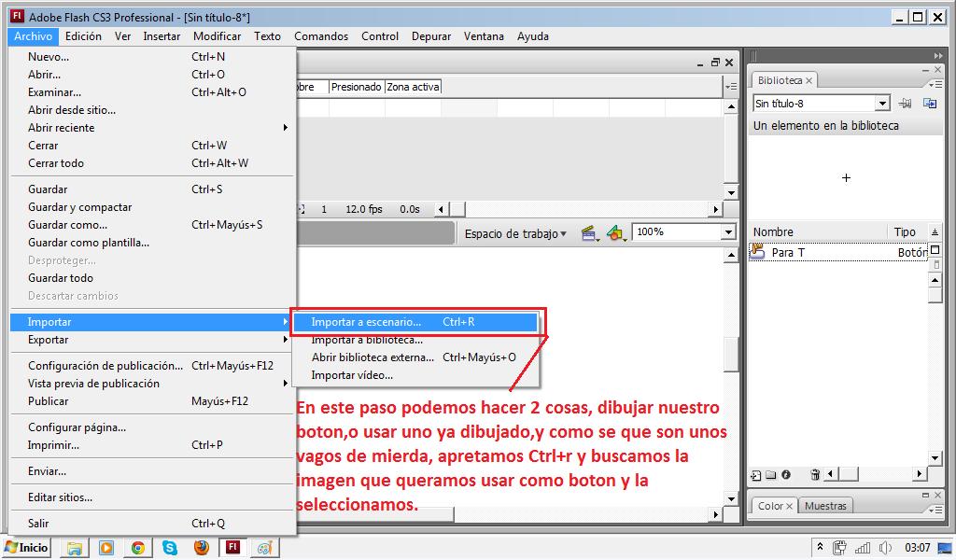This screenshot has width=956, height=560.
Task: Open the timeline panel options menu
Action: coord(730,87)
